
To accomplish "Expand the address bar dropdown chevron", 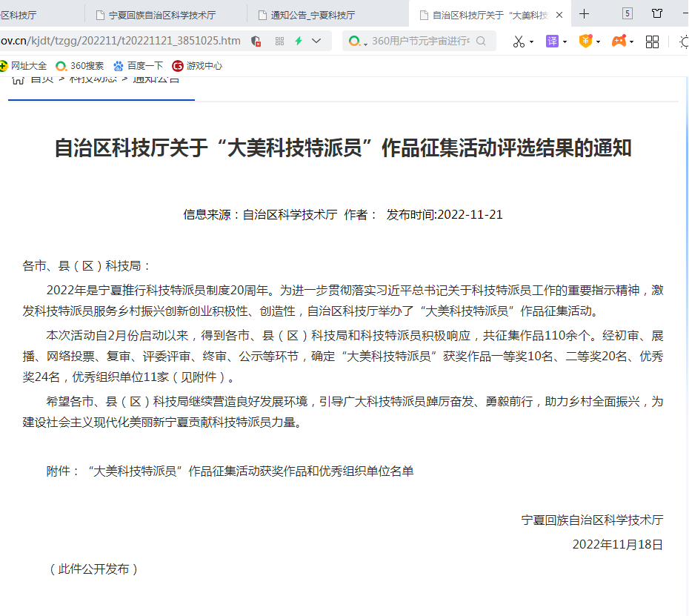I will 316,41.
